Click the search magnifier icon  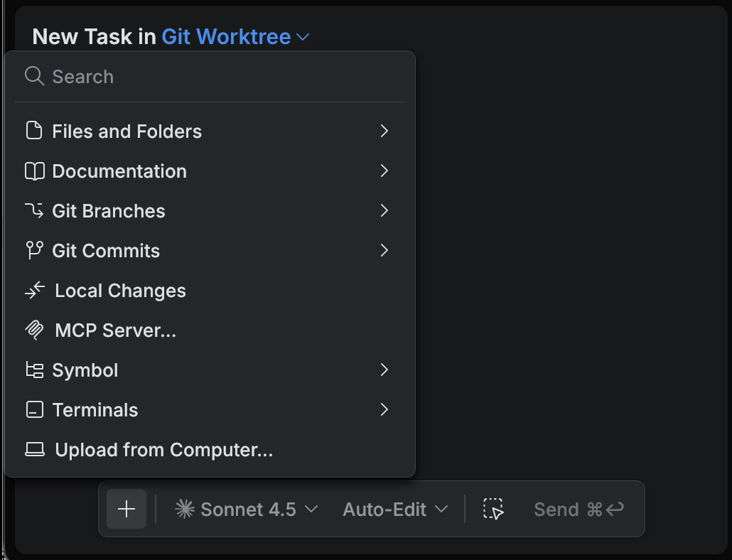click(33, 76)
